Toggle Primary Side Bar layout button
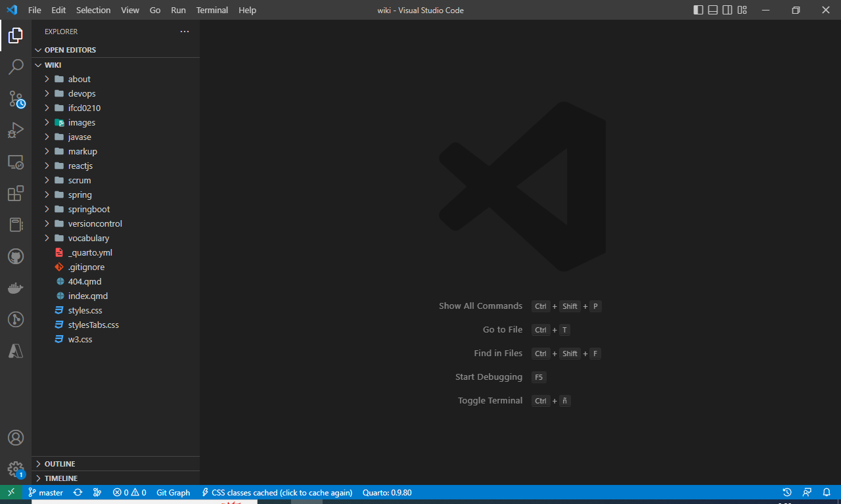The image size is (841, 504). tap(698, 10)
